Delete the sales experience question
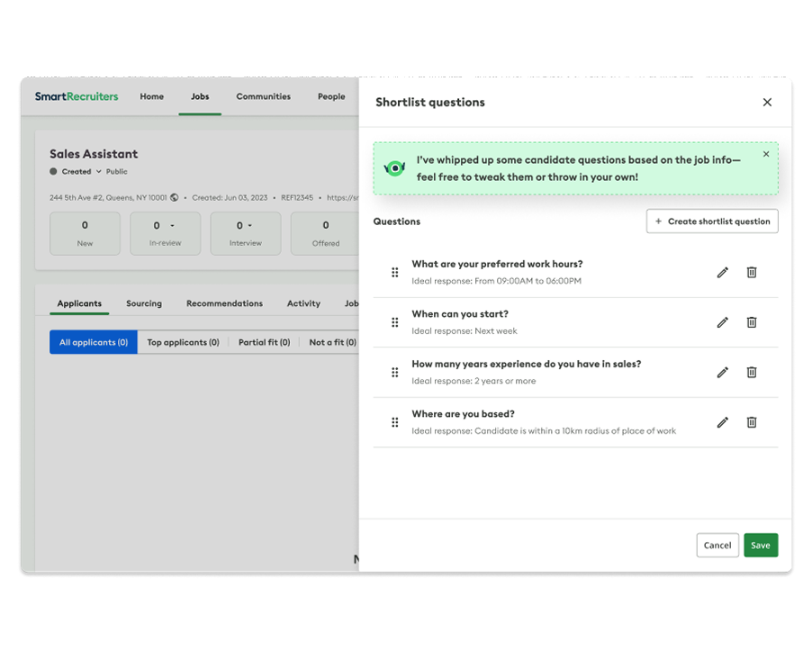This screenshot has height=650, width=812. 752,372
